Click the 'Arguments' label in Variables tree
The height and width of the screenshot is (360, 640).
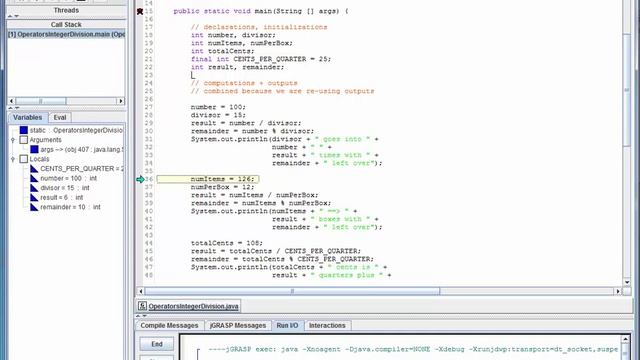click(45, 140)
